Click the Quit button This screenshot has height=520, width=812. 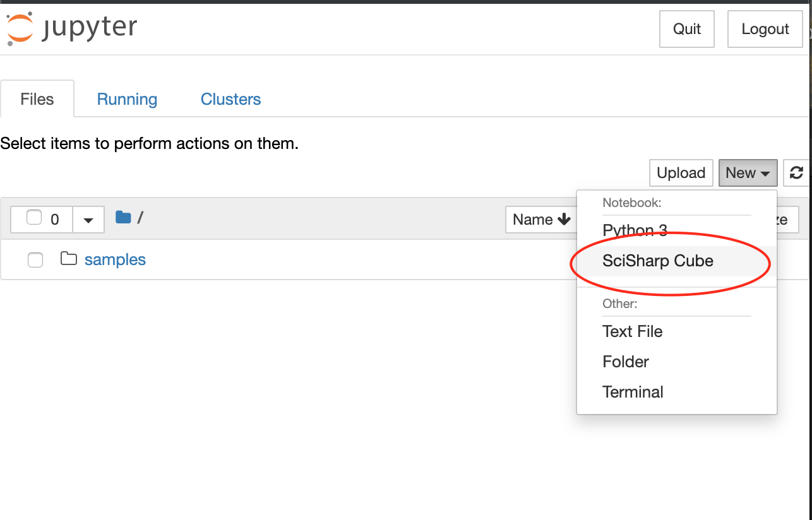click(x=687, y=29)
